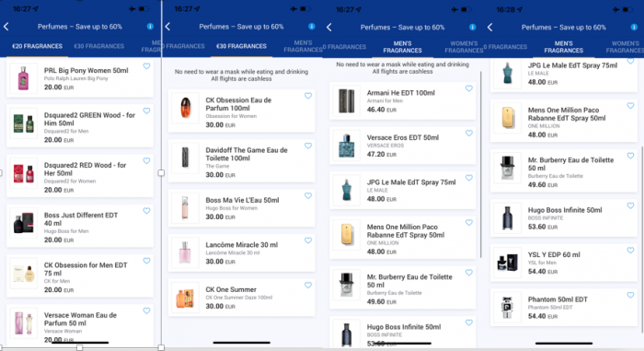Go back using first screen's back arrow
The height and width of the screenshot is (351, 644).
[x=6, y=27]
